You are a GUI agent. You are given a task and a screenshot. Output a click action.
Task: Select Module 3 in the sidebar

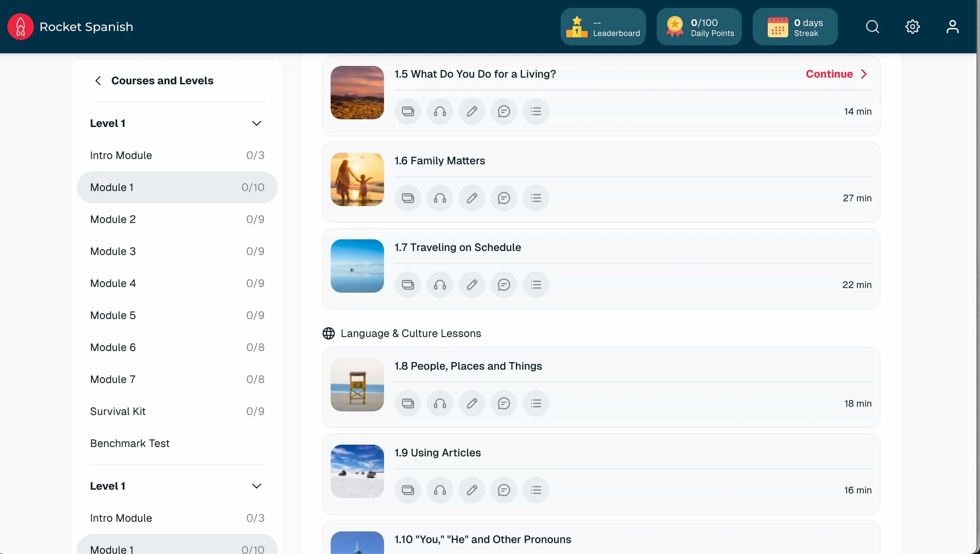(113, 251)
